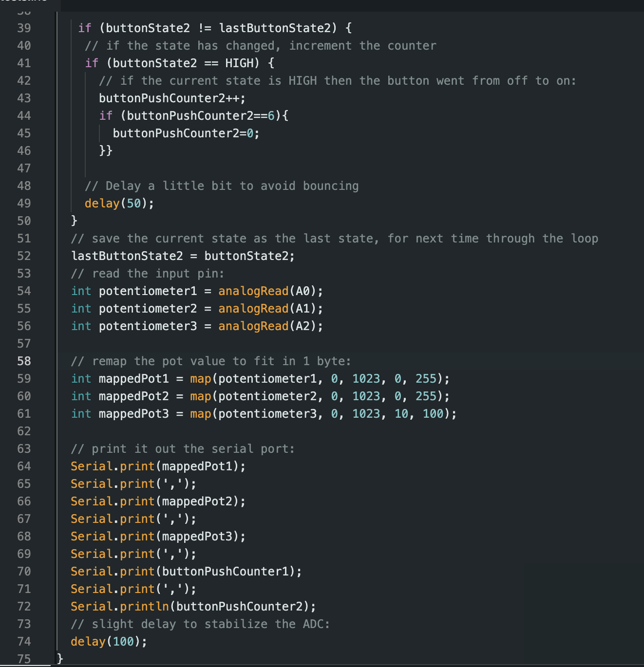The width and height of the screenshot is (644, 667).
Task: Select the Serial.println call on line 72
Action: click(121, 606)
